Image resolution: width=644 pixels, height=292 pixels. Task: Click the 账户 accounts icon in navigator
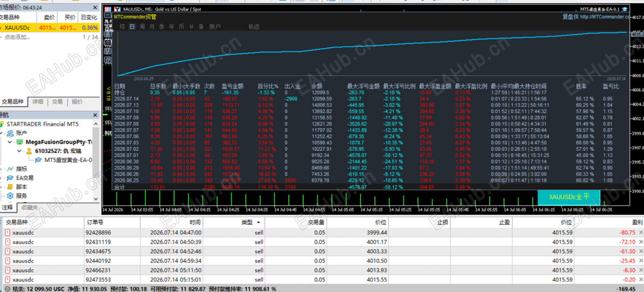[10, 133]
